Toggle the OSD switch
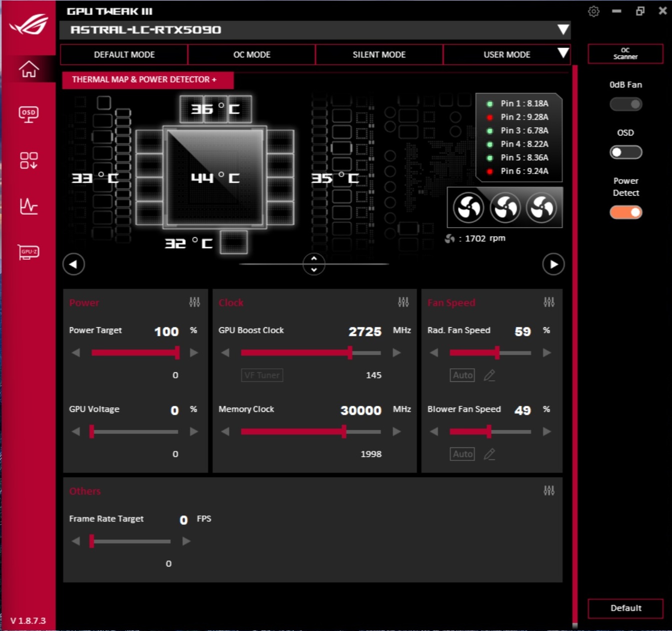 point(625,152)
